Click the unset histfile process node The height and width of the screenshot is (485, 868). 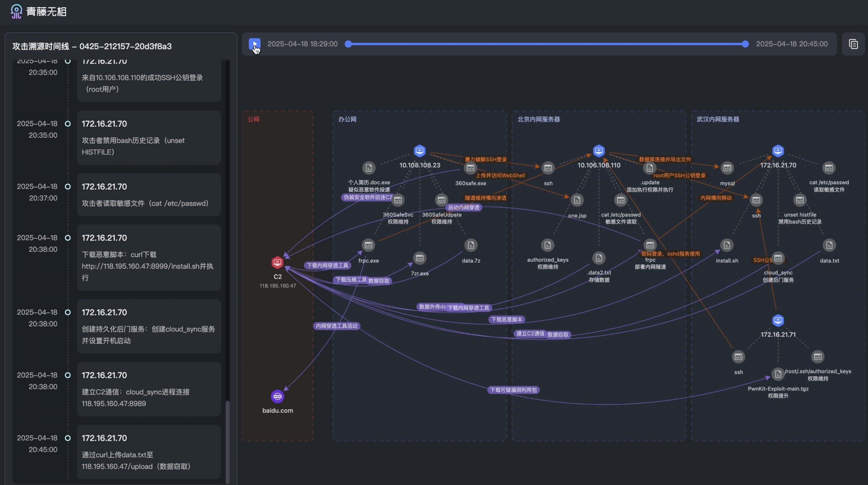pyautogui.click(x=800, y=200)
